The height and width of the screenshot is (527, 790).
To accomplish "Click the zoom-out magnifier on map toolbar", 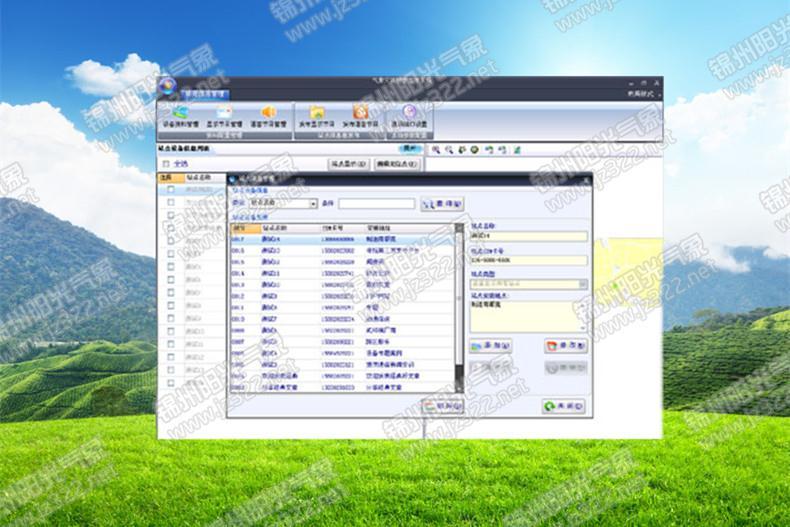I will pos(449,150).
